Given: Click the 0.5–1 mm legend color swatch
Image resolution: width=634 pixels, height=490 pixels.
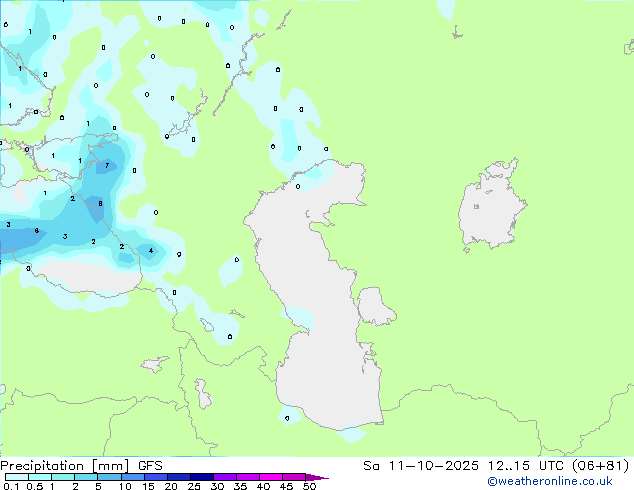Looking at the screenshot, I should (x=40, y=477).
